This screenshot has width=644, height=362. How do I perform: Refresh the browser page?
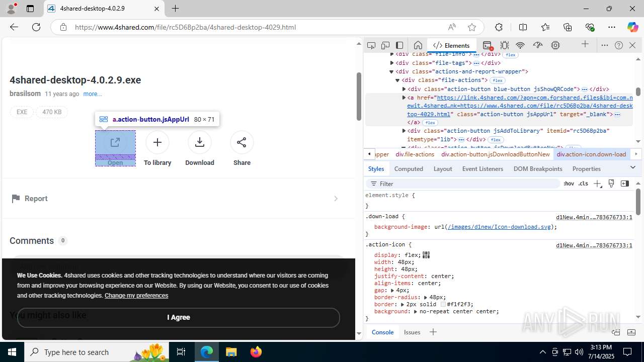pyautogui.click(x=36, y=27)
